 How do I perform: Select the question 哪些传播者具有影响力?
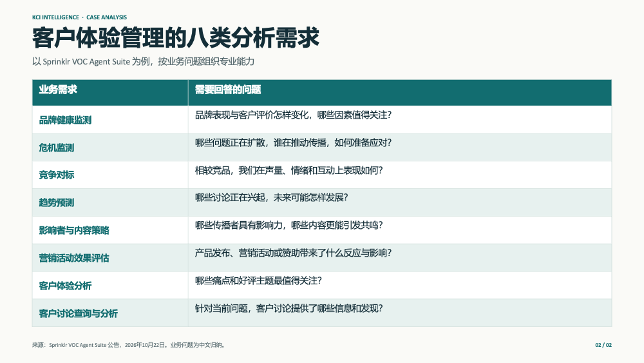(x=289, y=225)
